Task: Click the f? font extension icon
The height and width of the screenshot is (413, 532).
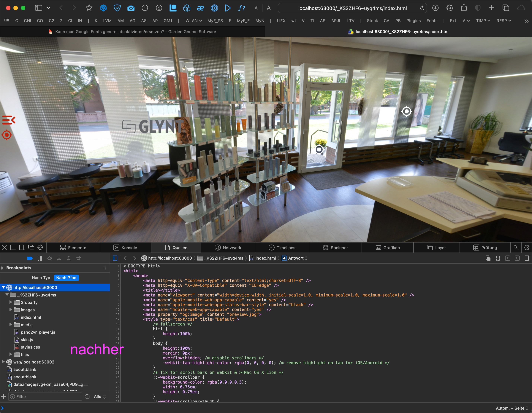Action: coord(241,8)
